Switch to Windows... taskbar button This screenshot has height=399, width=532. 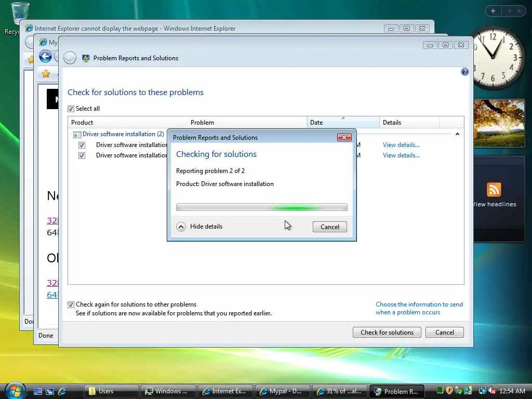click(x=169, y=391)
